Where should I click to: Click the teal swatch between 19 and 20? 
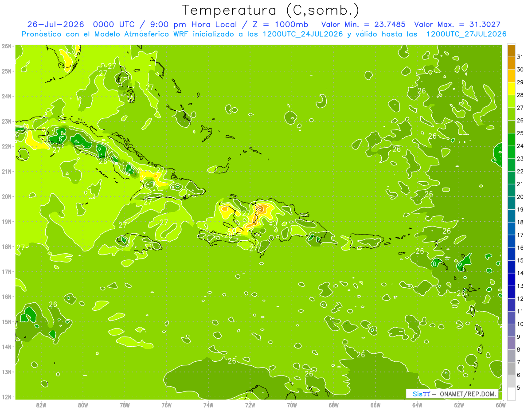click(x=511, y=204)
